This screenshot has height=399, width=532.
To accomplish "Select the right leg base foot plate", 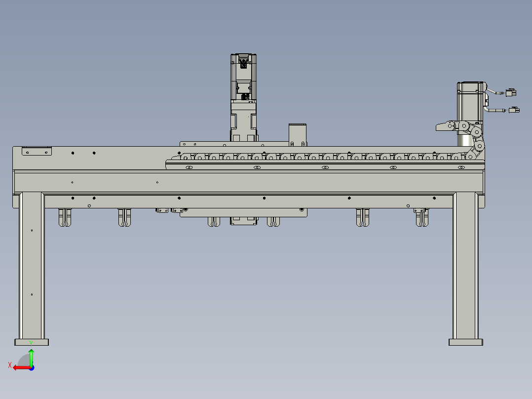I will coord(466,342).
